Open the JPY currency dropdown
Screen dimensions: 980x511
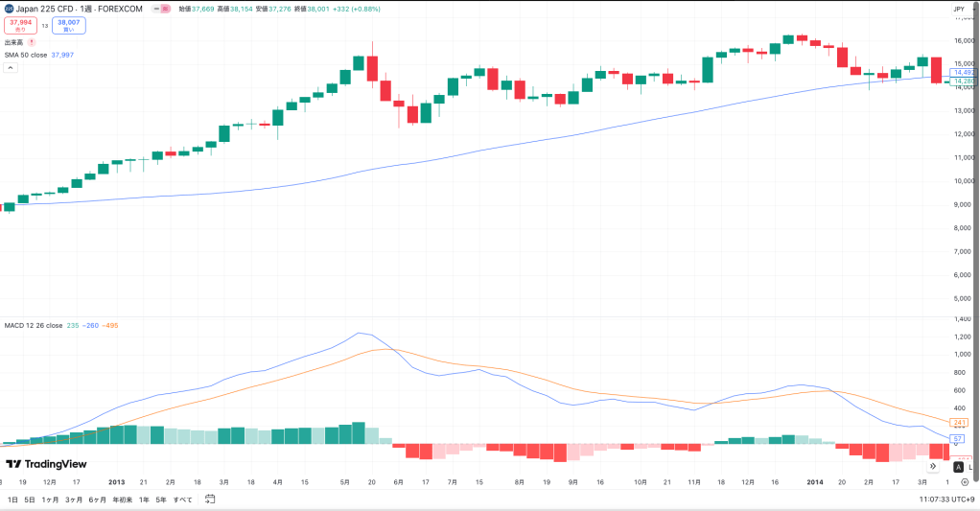point(958,9)
